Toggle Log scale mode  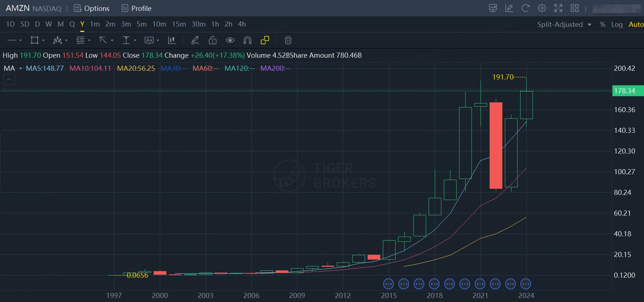617,24
